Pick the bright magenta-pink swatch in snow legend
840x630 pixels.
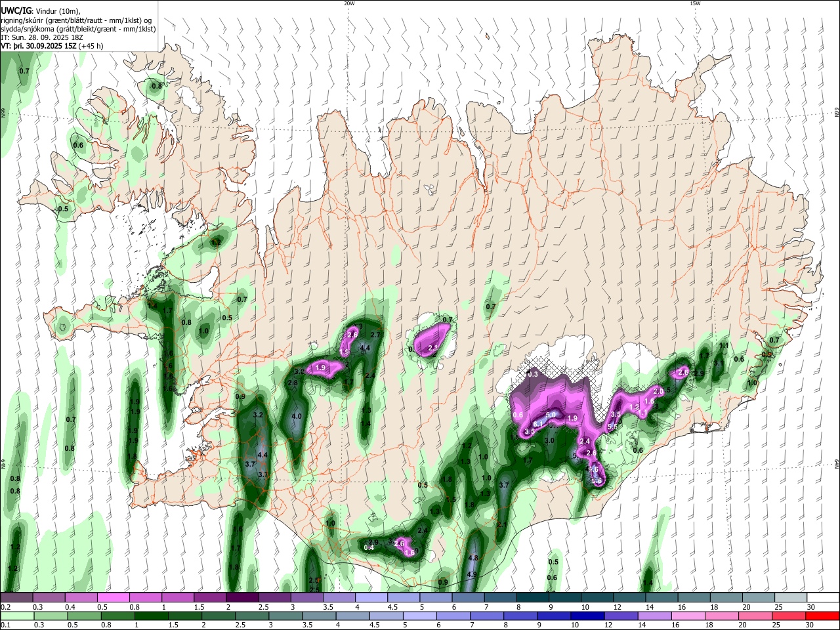pyautogui.click(x=114, y=598)
